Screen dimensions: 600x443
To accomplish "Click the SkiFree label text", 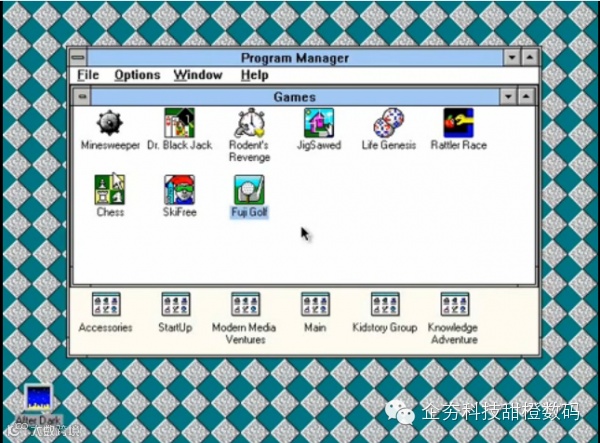I will click(x=179, y=212).
